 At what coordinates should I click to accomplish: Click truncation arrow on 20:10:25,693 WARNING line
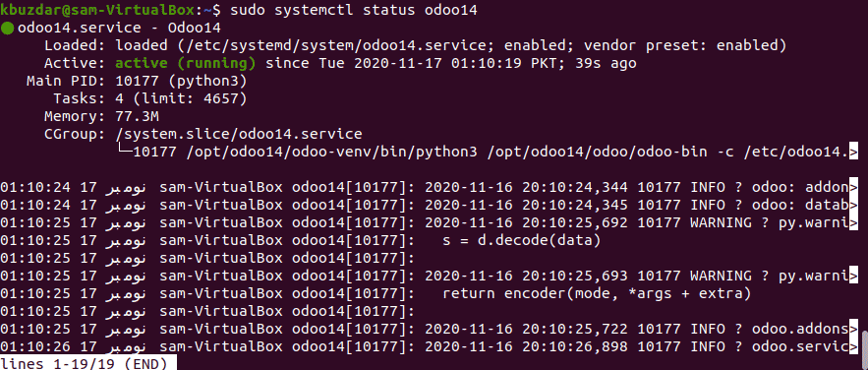click(x=853, y=276)
